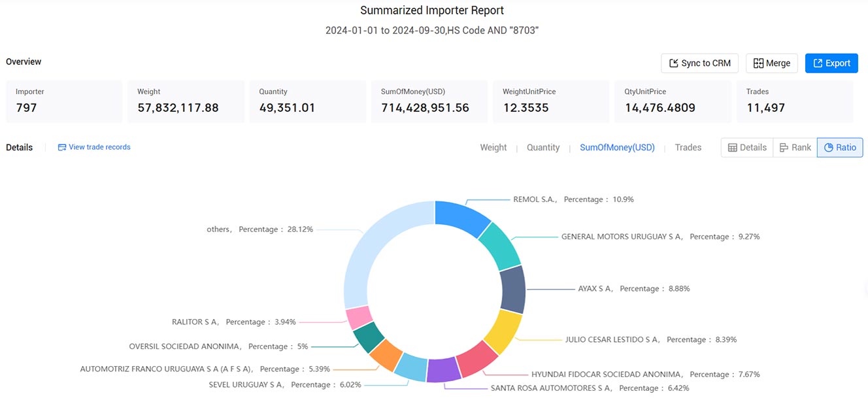Viewport: 868px width, 400px height.
Task: Switch chart metric to Trades
Action: click(x=688, y=148)
